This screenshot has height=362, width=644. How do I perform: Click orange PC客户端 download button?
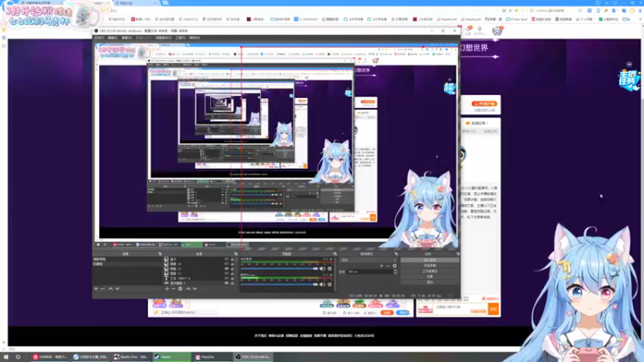coord(485,104)
